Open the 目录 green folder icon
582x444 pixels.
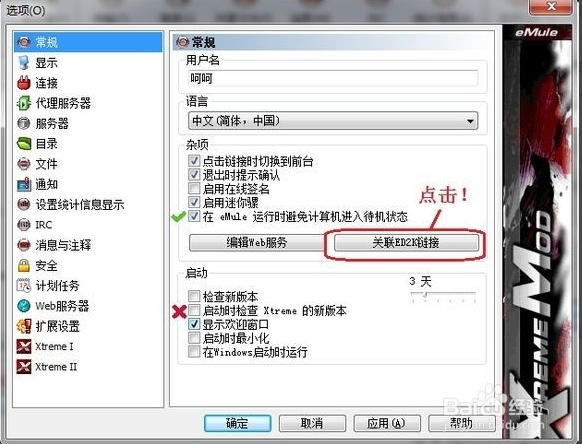click(24, 143)
